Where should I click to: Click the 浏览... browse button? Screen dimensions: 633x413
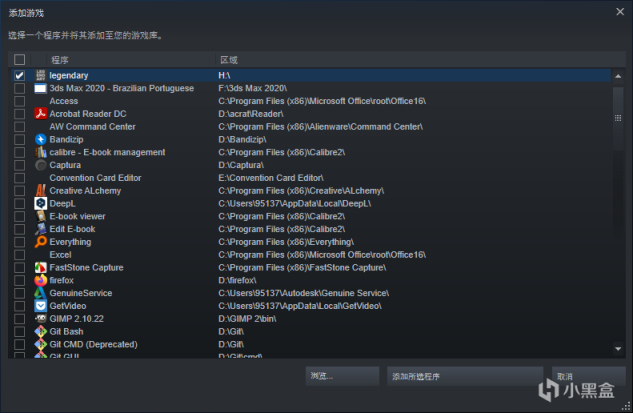pyautogui.click(x=342, y=376)
